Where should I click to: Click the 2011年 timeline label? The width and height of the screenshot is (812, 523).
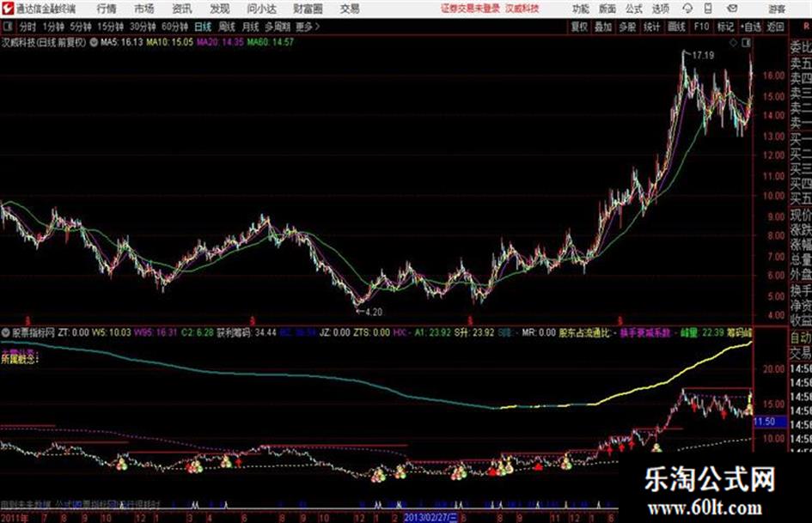click(15, 518)
